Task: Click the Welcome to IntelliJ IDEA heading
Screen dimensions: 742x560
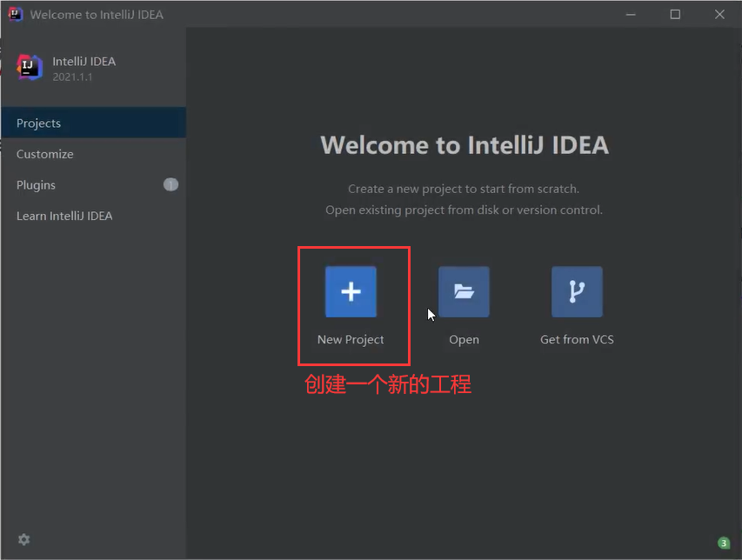Action: click(x=465, y=144)
